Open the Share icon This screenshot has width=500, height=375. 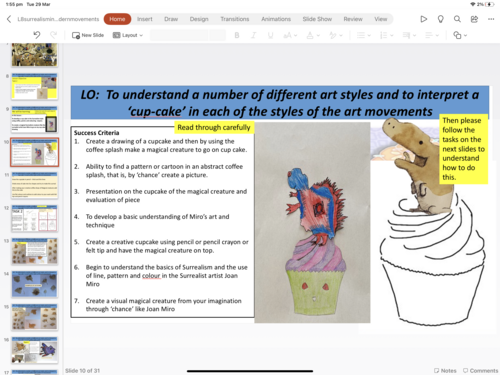click(x=474, y=19)
